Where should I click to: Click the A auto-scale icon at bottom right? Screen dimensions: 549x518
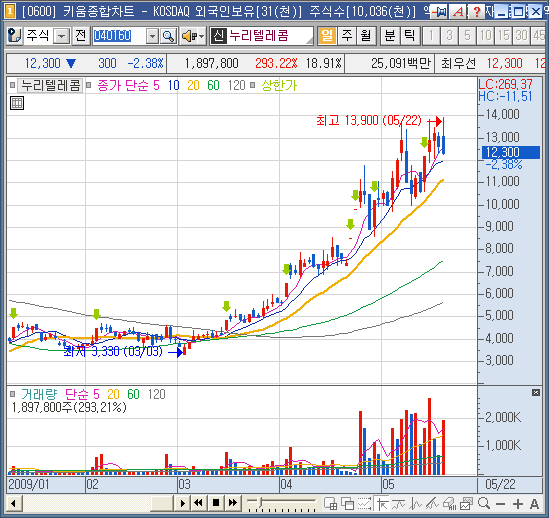[534, 504]
